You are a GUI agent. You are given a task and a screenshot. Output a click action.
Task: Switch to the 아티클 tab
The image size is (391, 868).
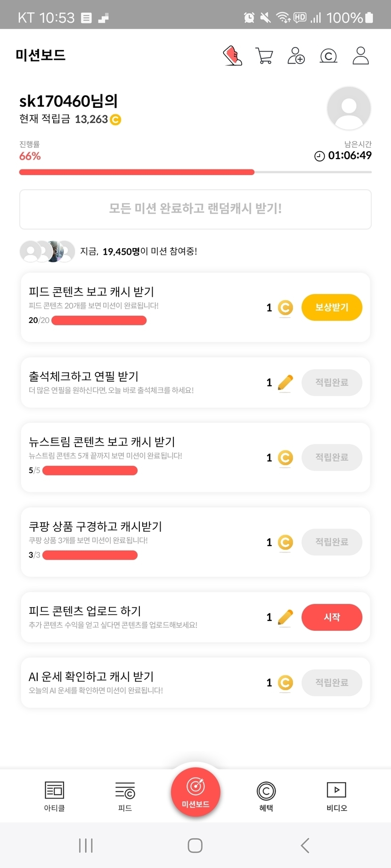point(54,796)
